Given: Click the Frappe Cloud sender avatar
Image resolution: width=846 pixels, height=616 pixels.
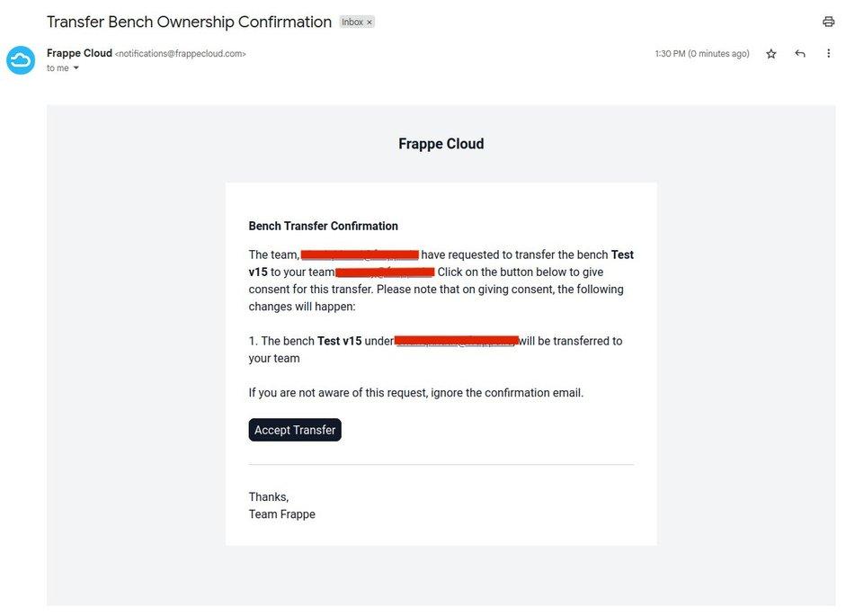Looking at the screenshot, I should tap(21, 60).
